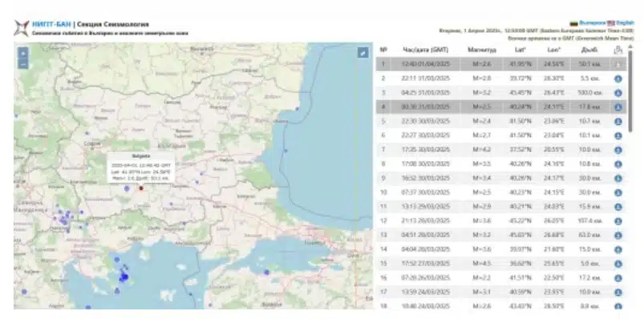Viewport: 644px width, 319px height.
Task: Select the 22:27 30/03/2025 event time
Action: [x=426, y=135]
